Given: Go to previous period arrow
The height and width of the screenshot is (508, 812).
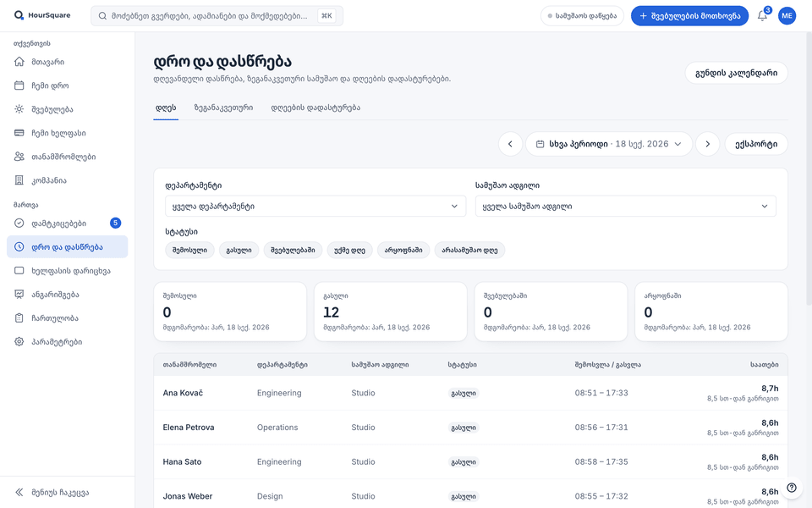Looking at the screenshot, I should [510, 144].
